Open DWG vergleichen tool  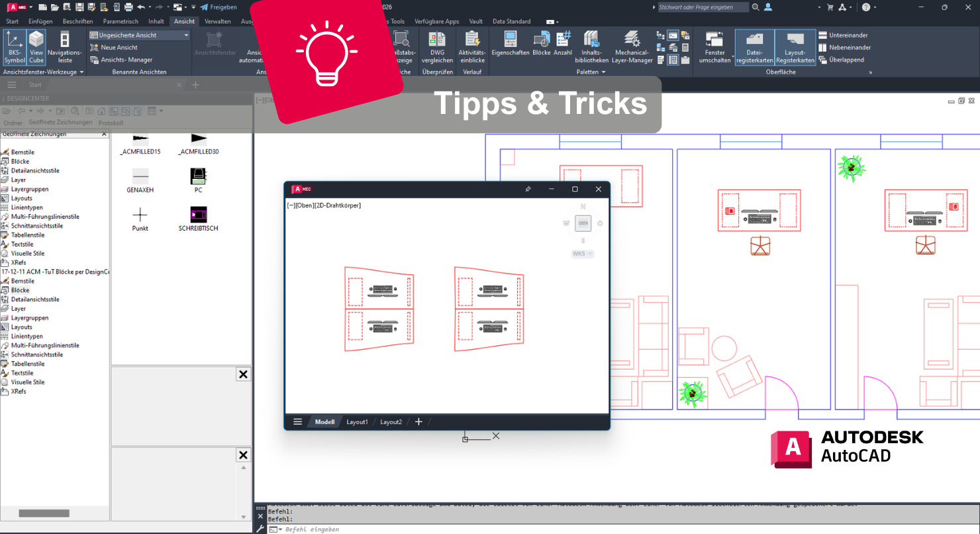click(x=437, y=47)
